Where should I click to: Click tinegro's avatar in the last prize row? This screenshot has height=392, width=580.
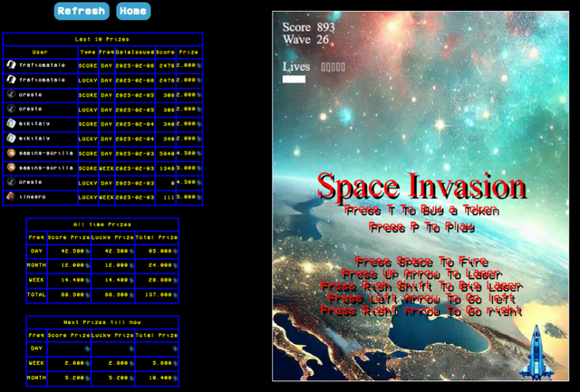(x=11, y=196)
